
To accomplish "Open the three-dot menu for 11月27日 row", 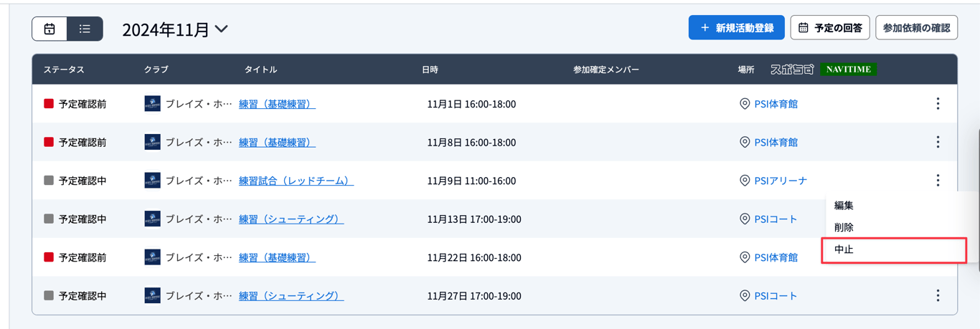I will (938, 295).
